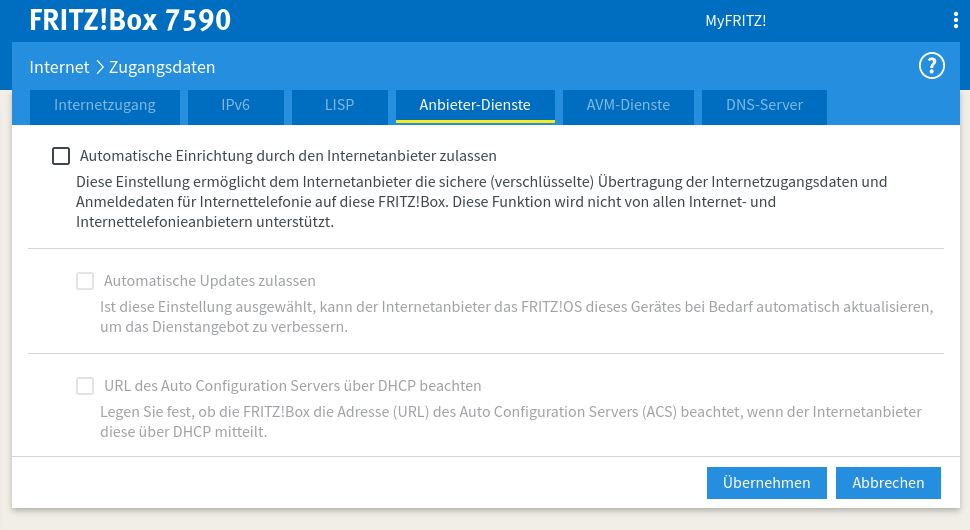This screenshot has height=530, width=970.
Task: Click the Übernehmen button
Action: [x=766, y=482]
